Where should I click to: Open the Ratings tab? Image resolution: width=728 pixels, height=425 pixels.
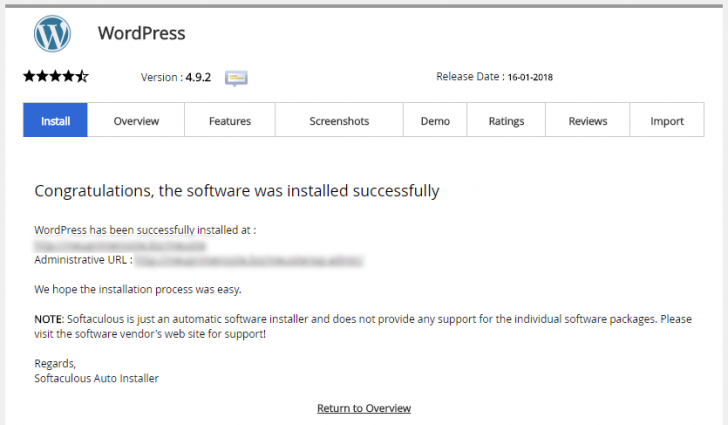[506, 121]
